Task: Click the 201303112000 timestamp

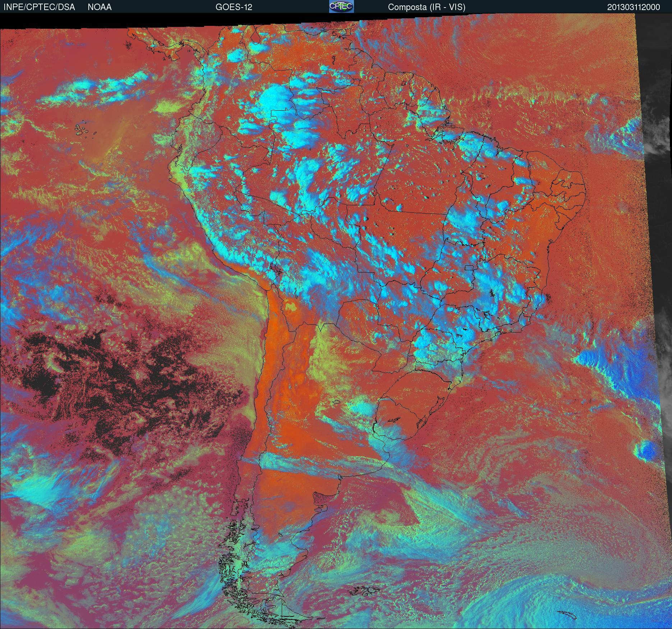Action: (x=634, y=7)
